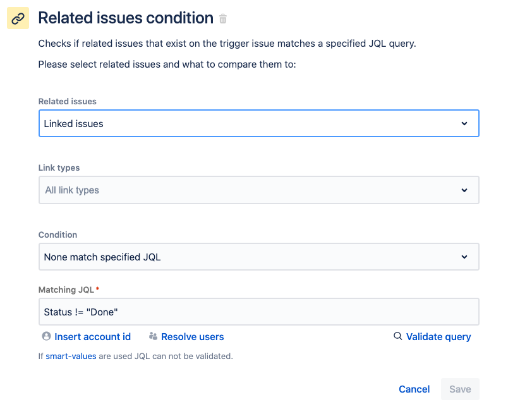This screenshot has height=409, width=532.
Task: Select the "Linked issues" value text
Action: click(x=74, y=124)
